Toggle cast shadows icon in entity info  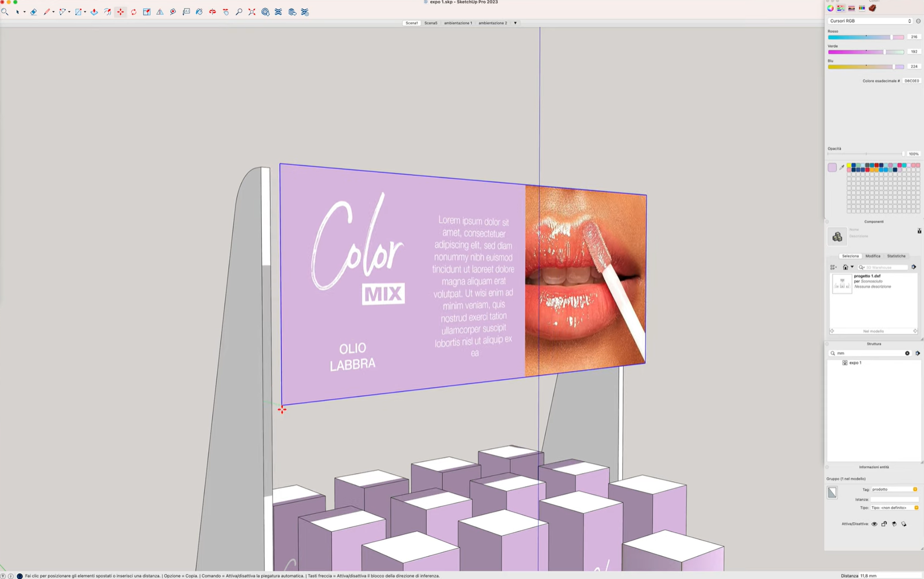tap(894, 524)
